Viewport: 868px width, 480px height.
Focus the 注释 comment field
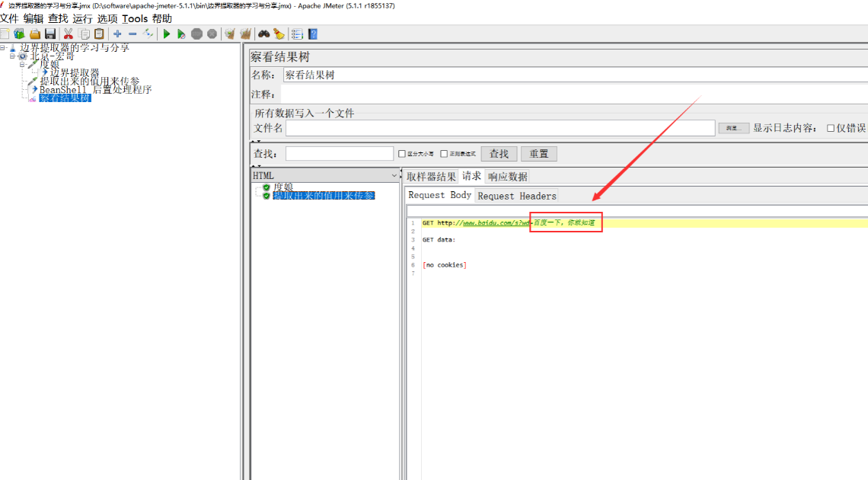(575, 94)
